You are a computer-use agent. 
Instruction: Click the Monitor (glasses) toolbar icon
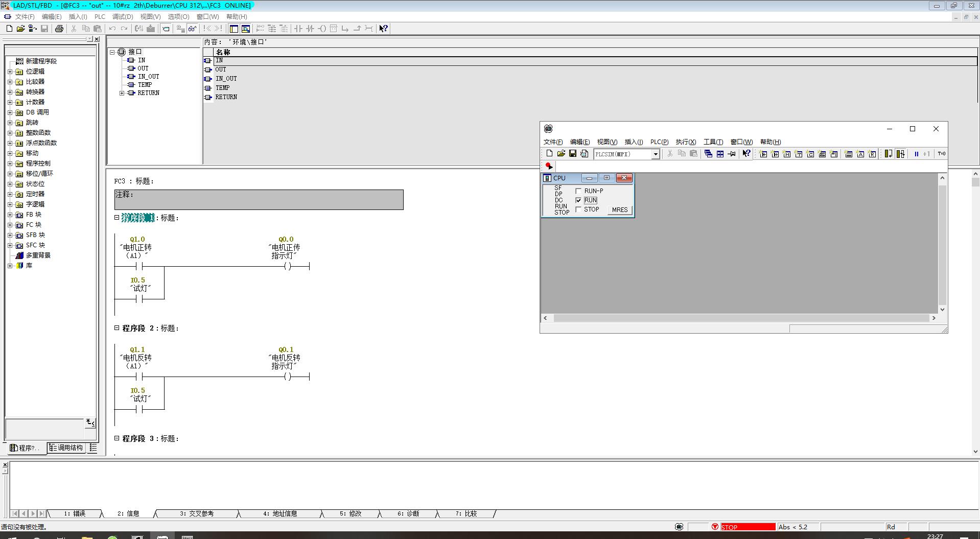[x=192, y=29]
